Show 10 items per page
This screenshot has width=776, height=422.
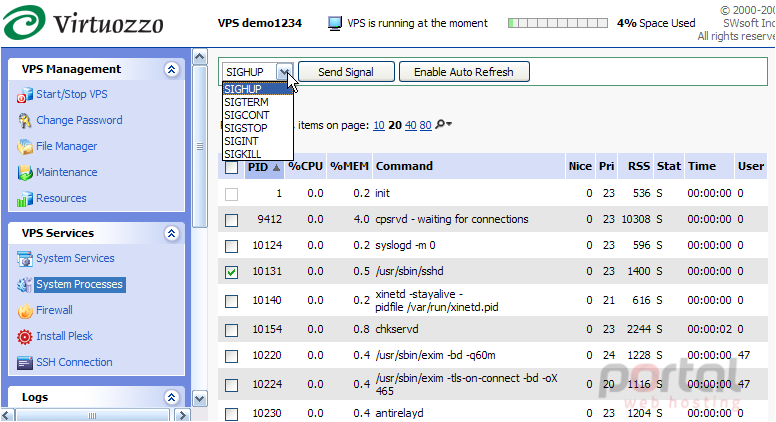coord(379,125)
